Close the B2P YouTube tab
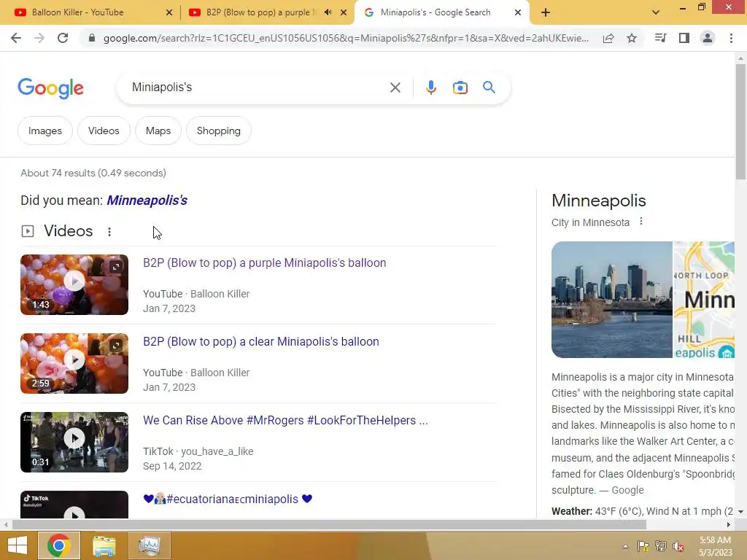Viewport: 747px width, 560px height. 344,13
